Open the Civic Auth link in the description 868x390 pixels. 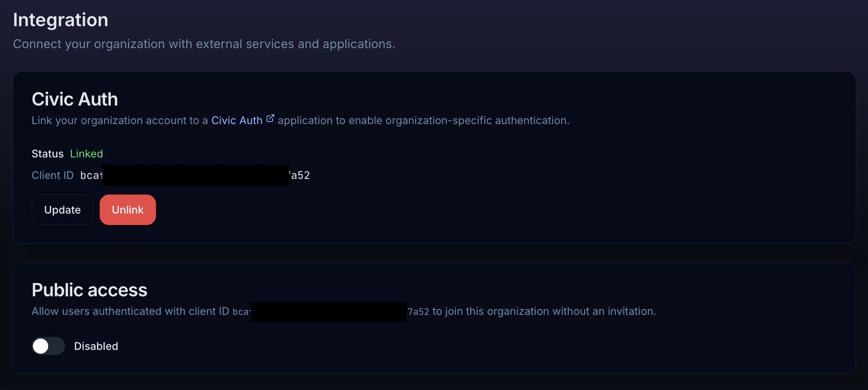237,120
